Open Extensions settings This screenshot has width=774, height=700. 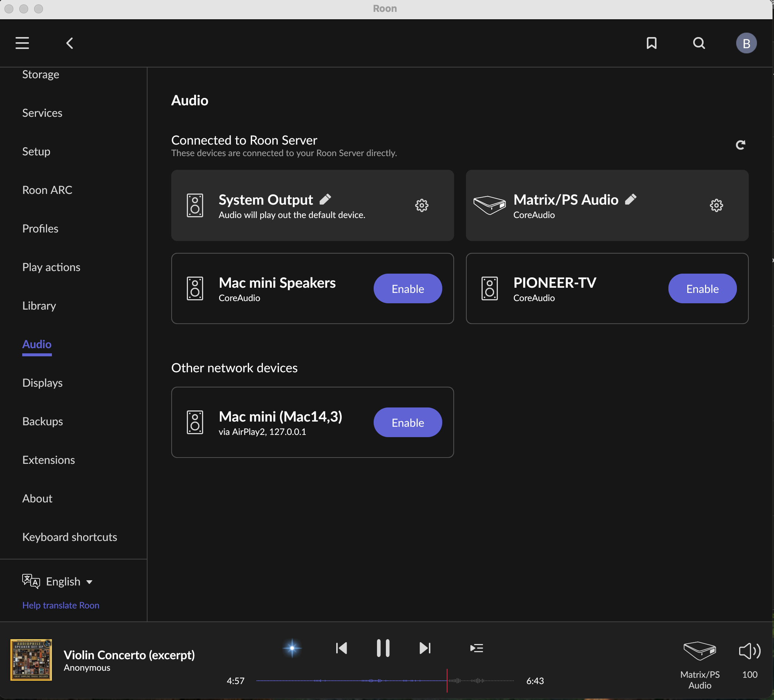point(48,460)
